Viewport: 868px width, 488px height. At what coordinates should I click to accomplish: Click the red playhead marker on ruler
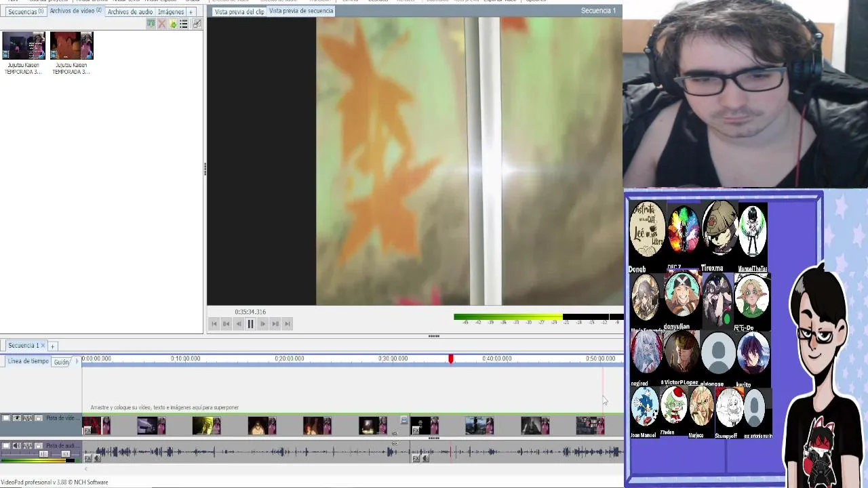(450, 359)
